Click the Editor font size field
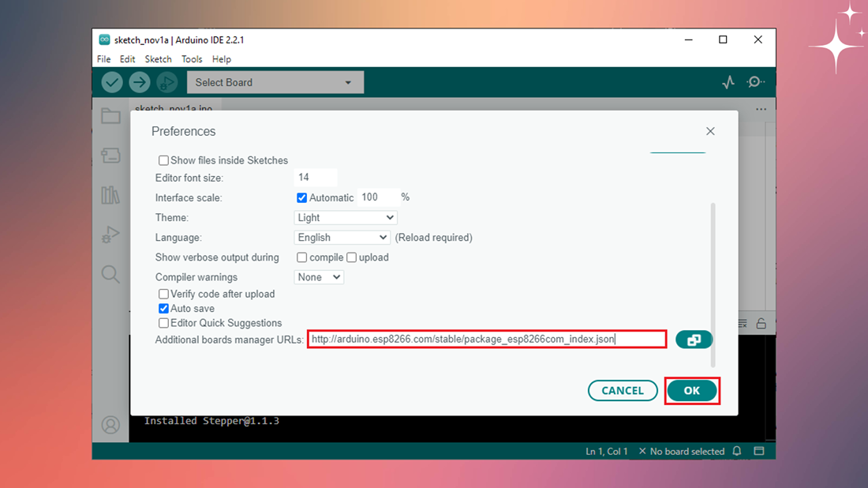868x488 pixels. pos(316,178)
